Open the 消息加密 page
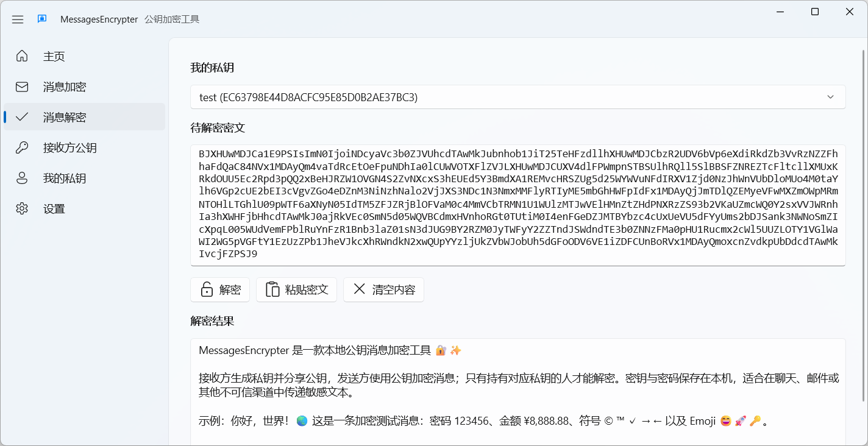Viewport: 868px width, 446px height. (x=84, y=87)
